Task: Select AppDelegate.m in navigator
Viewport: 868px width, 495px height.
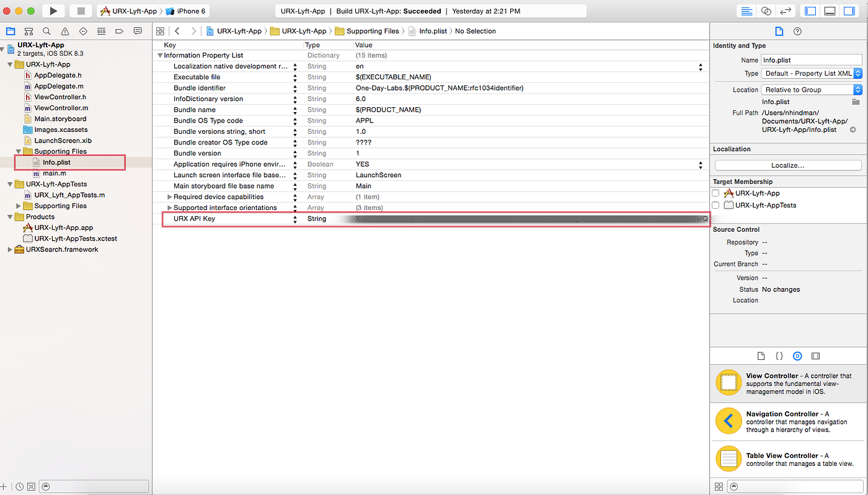Action: [59, 86]
